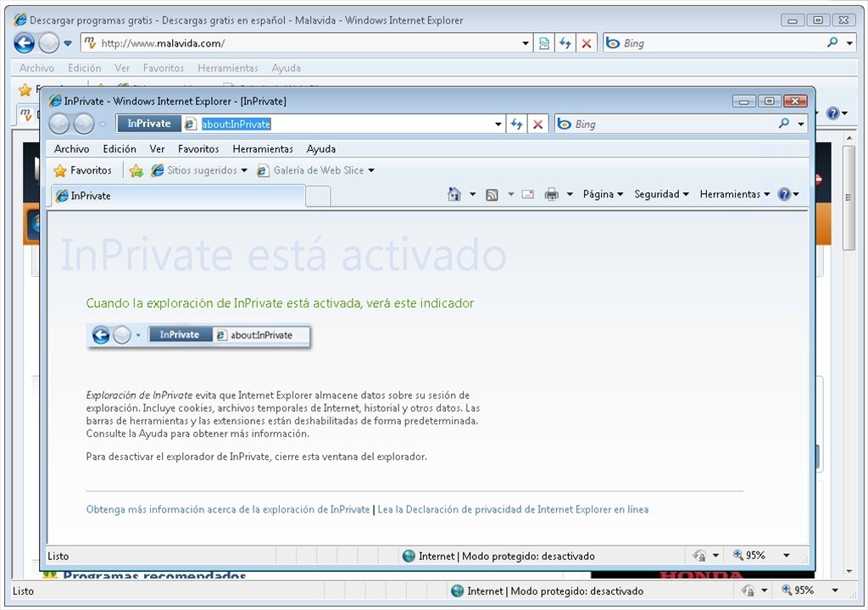The height and width of the screenshot is (610, 868).
Task: Open a new tab in the InPrivate window
Action: click(319, 197)
